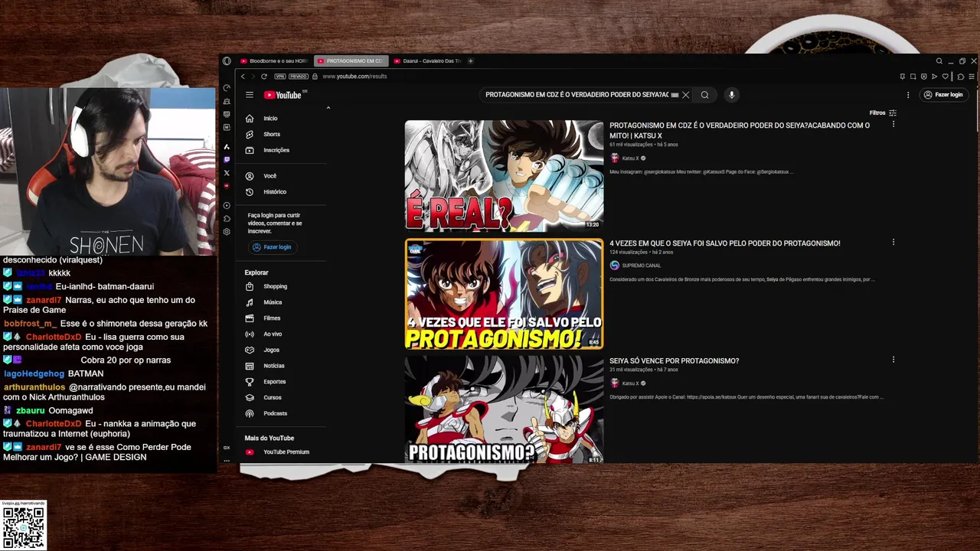
Task: Click the YouTube search input field
Action: point(577,95)
